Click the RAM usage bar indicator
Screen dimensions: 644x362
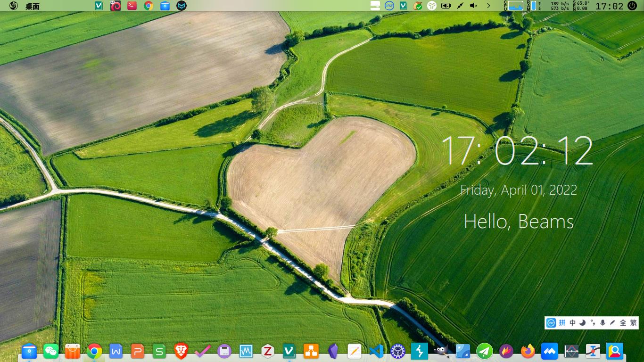[x=534, y=6]
